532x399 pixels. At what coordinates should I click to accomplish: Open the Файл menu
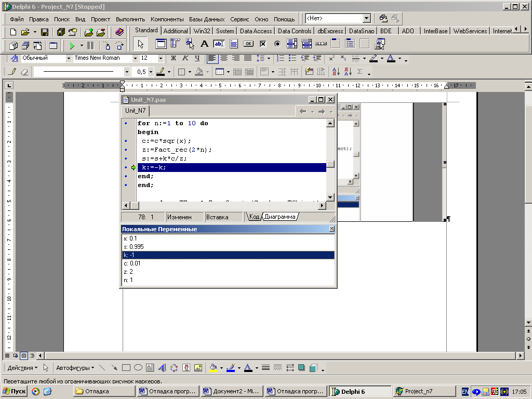point(17,19)
